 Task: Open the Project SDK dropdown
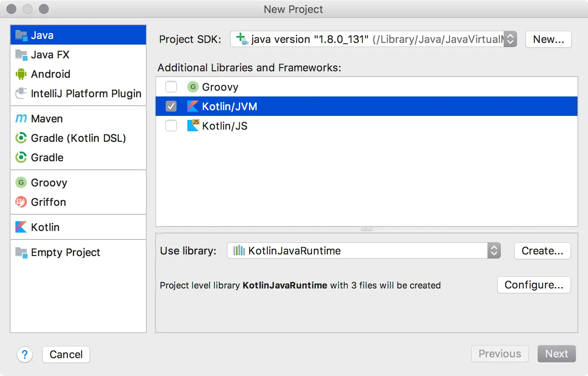point(510,39)
